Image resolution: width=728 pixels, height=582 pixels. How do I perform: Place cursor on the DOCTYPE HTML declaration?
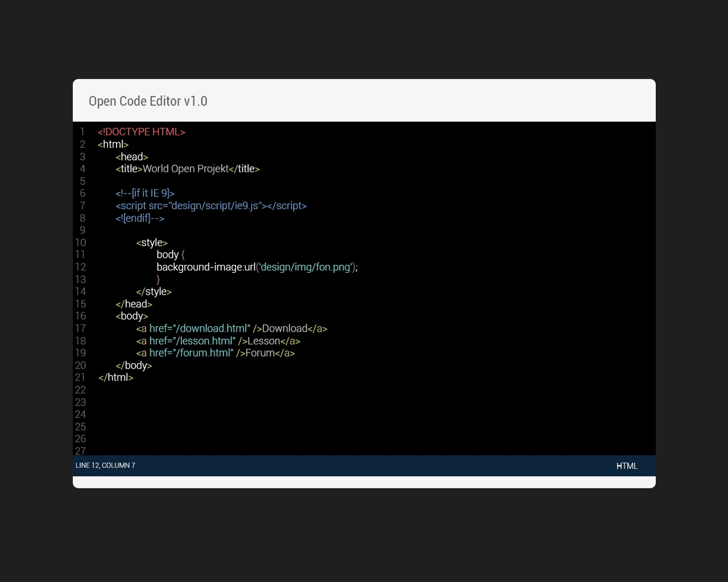click(x=141, y=132)
